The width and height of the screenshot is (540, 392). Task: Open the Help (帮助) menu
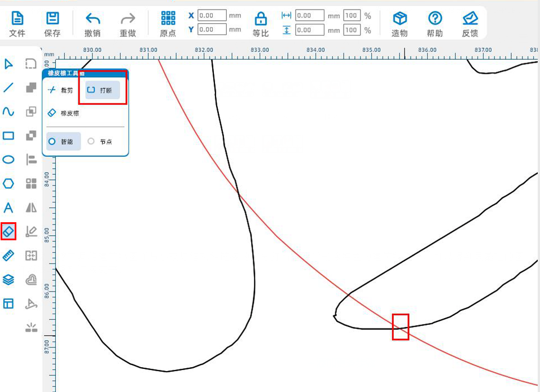point(434,23)
